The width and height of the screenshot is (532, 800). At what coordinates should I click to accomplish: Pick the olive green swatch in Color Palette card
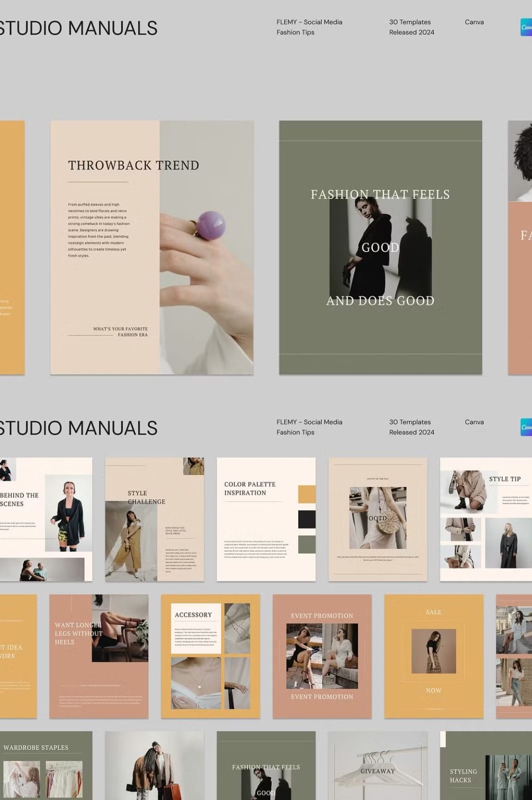(x=307, y=544)
